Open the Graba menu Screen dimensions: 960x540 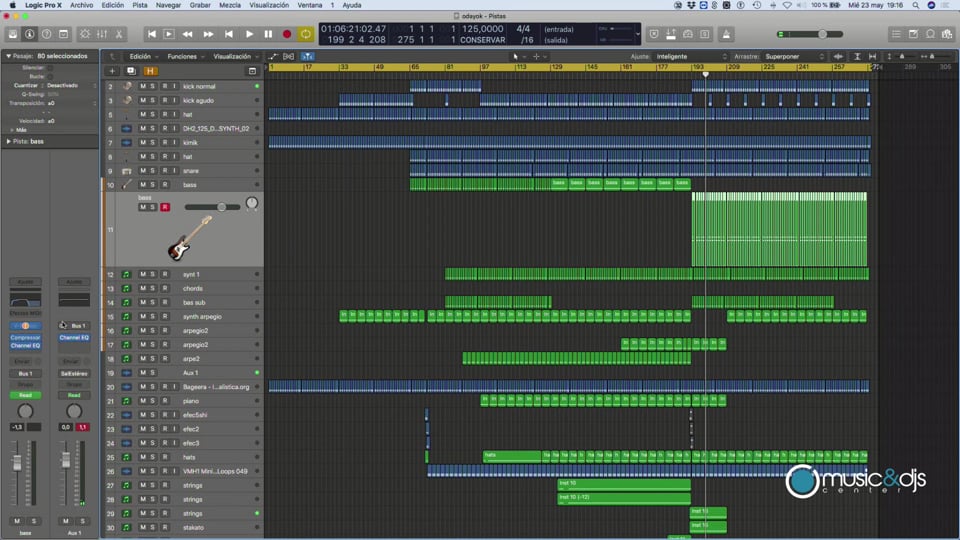[200, 5]
